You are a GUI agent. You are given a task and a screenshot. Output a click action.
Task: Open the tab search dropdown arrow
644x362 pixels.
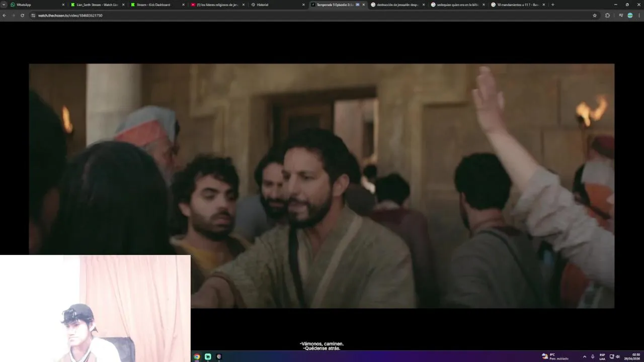[4, 5]
